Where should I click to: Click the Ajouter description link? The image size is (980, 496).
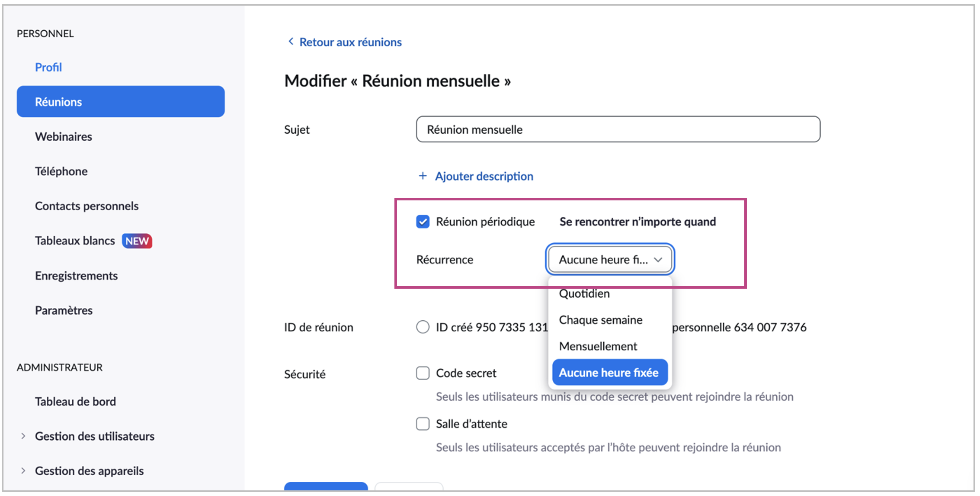484,176
